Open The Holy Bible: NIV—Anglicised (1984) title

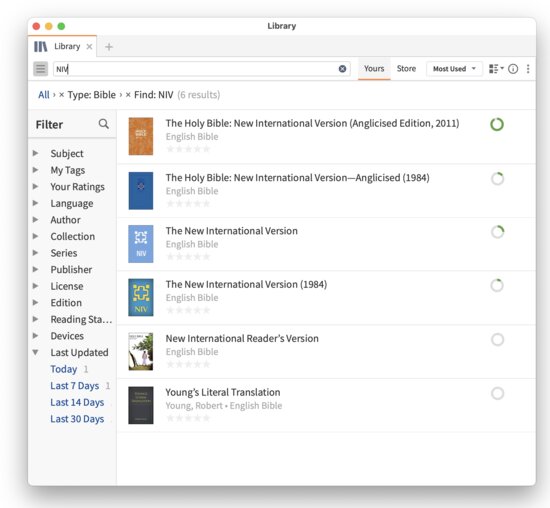point(297,178)
